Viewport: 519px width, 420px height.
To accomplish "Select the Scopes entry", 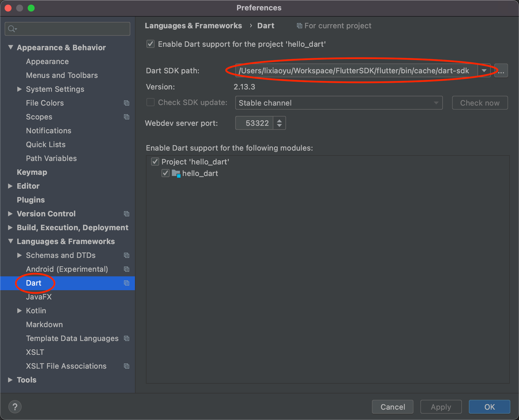I will [x=39, y=117].
